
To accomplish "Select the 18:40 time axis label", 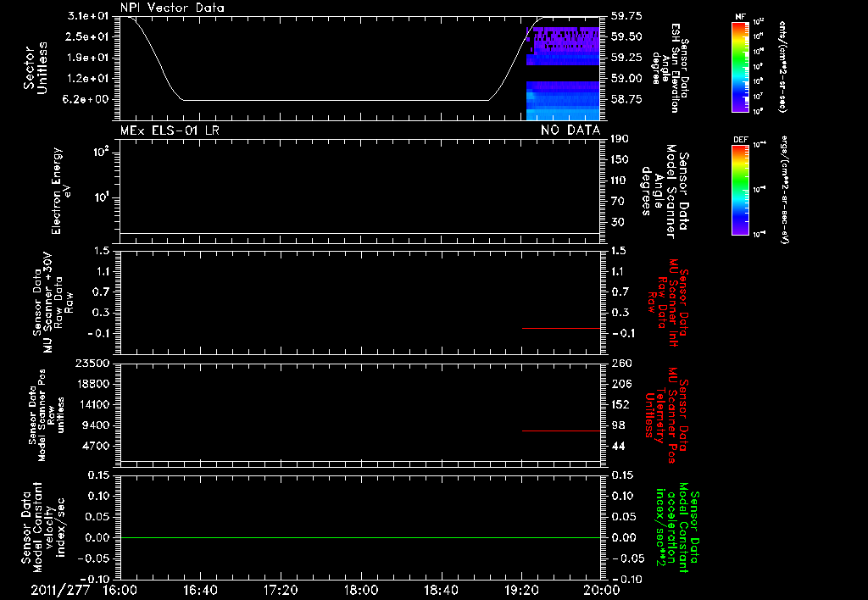I will [x=441, y=590].
